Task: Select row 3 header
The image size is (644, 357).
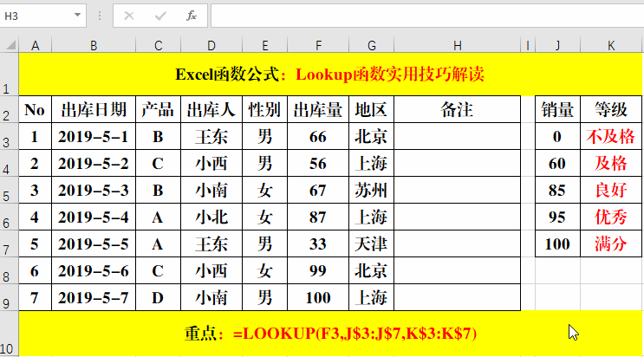Action: pos(9,136)
